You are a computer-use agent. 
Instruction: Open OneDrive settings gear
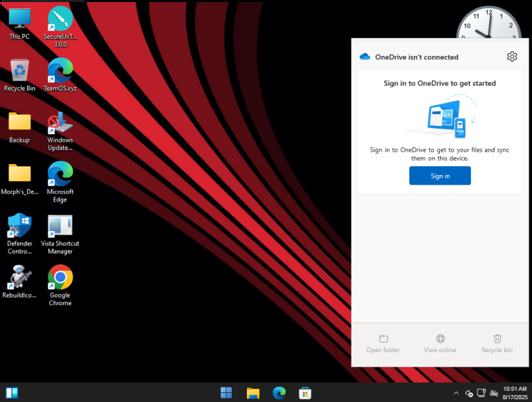click(512, 57)
